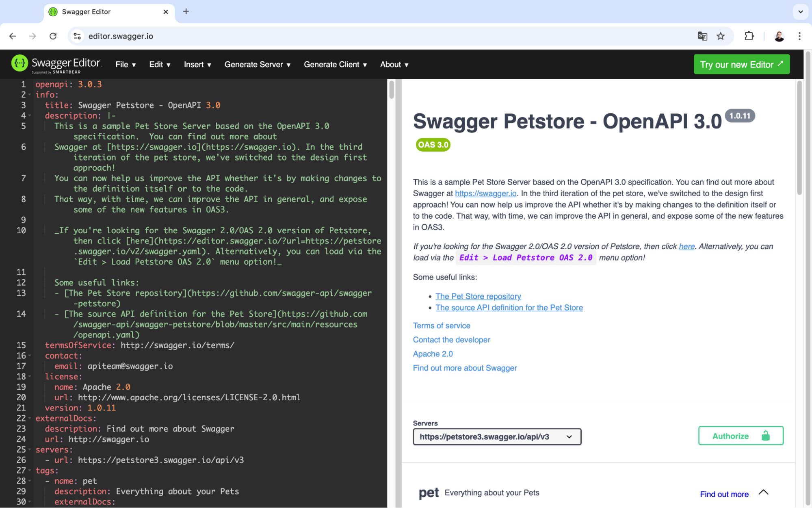Reload the page

(x=53, y=36)
